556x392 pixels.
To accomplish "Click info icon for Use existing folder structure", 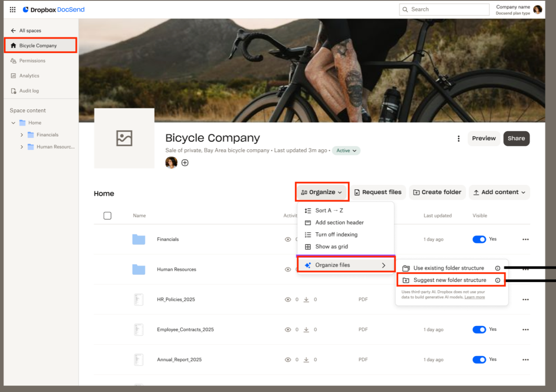I will point(498,268).
